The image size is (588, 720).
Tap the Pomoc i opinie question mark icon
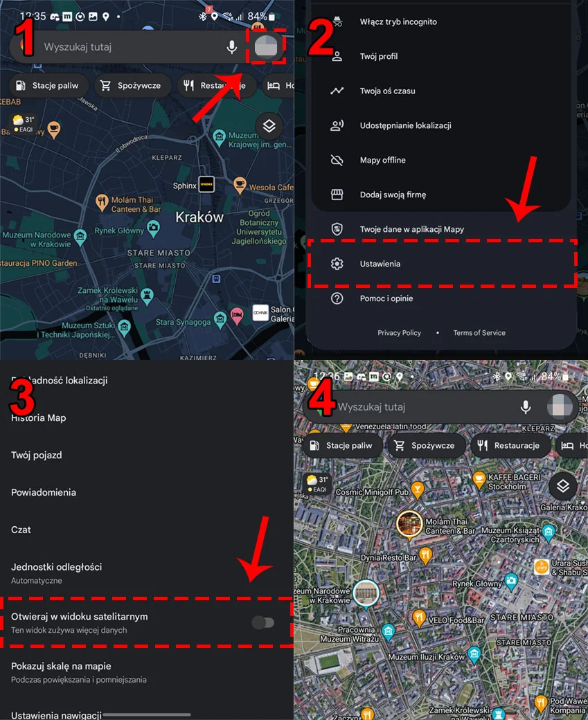(x=337, y=298)
